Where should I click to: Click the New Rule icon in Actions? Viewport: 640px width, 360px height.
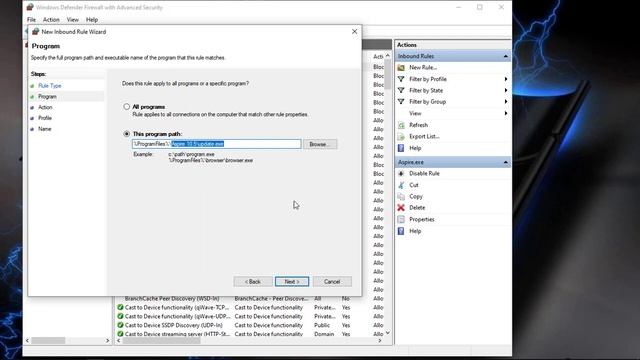click(401, 67)
